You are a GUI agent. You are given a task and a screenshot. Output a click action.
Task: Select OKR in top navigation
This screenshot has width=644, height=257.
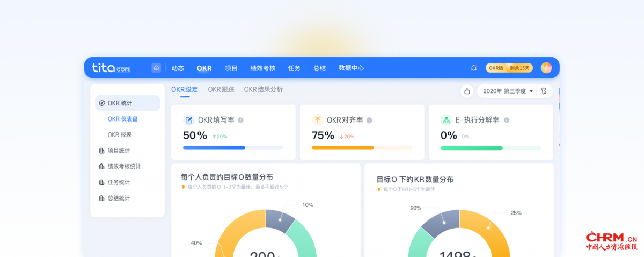coord(204,68)
